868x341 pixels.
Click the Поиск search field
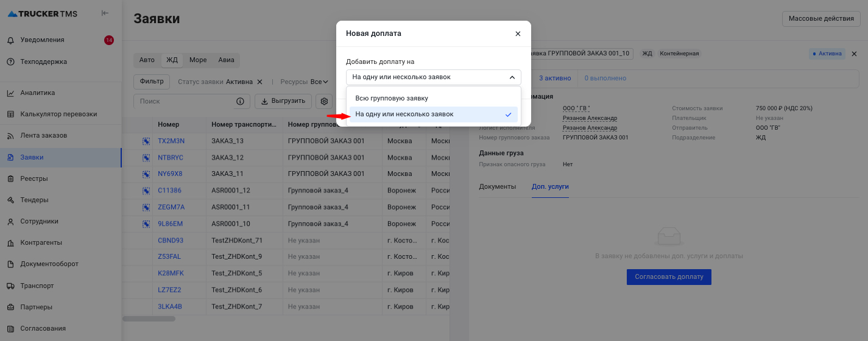(x=186, y=102)
